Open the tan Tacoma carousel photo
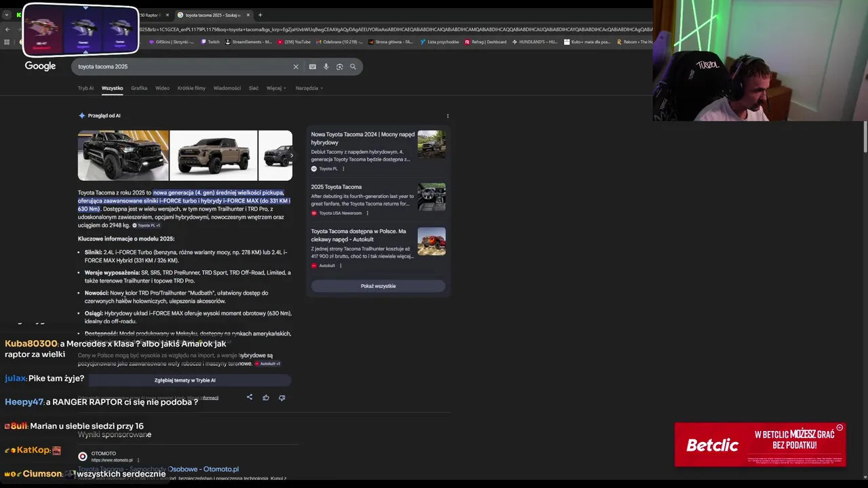868x488 pixels. point(214,155)
